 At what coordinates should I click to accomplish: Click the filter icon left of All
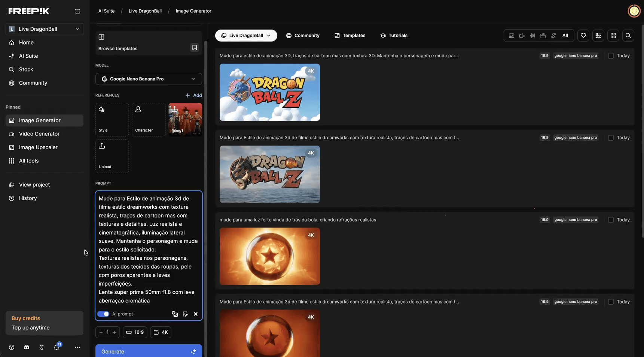tap(553, 36)
